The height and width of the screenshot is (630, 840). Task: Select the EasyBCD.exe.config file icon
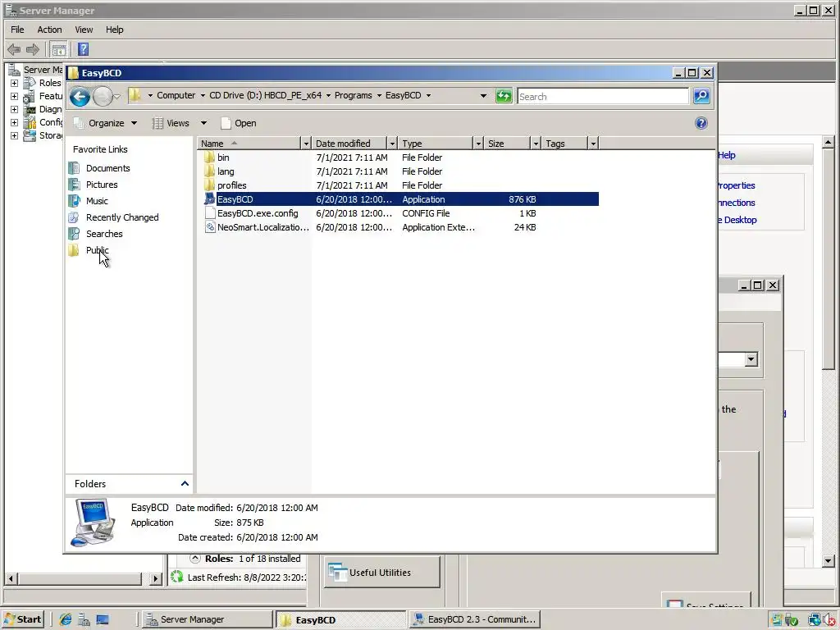(x=209, y=213)
